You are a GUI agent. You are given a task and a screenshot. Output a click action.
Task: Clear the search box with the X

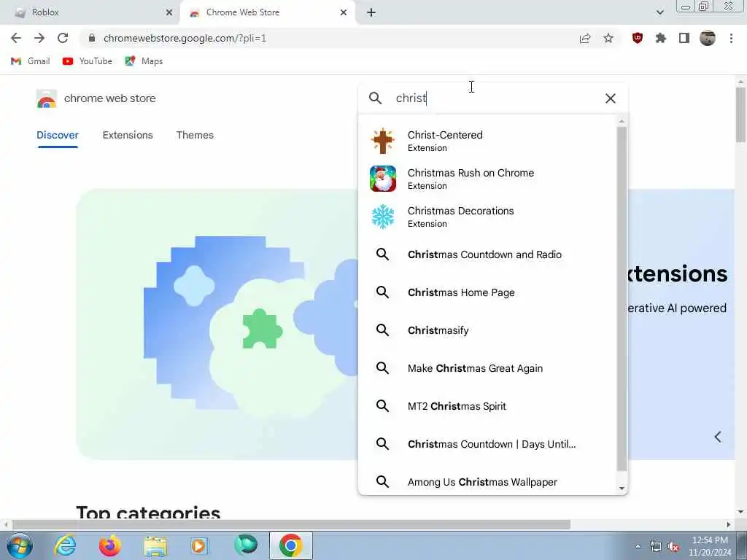click(x=611, y=98)
